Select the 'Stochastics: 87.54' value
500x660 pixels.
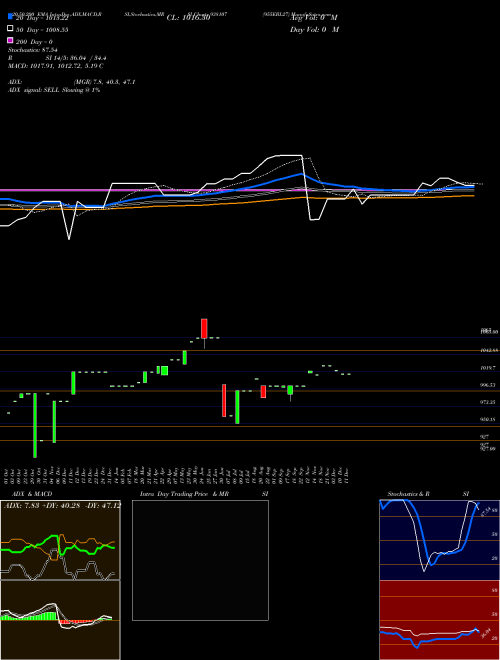[33, 50]
